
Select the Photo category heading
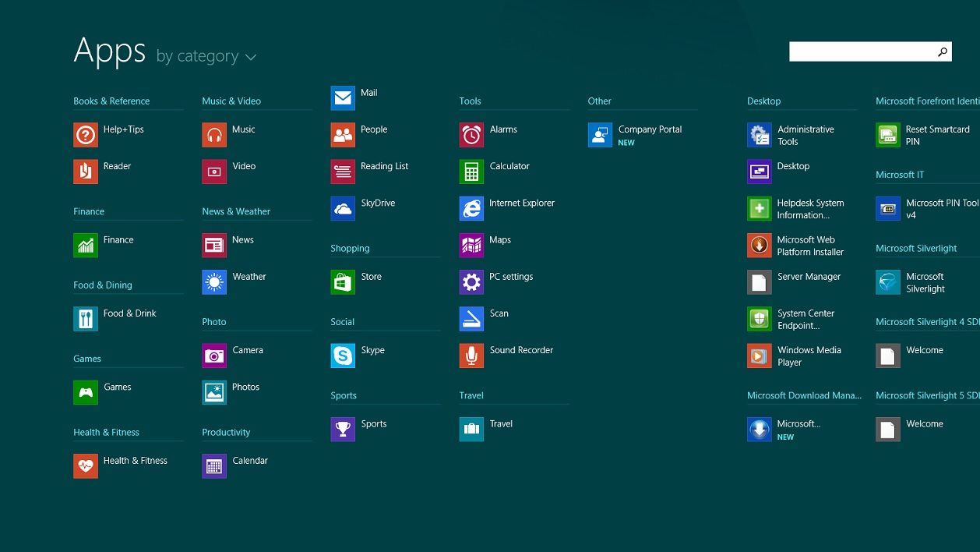pos(214,322)
